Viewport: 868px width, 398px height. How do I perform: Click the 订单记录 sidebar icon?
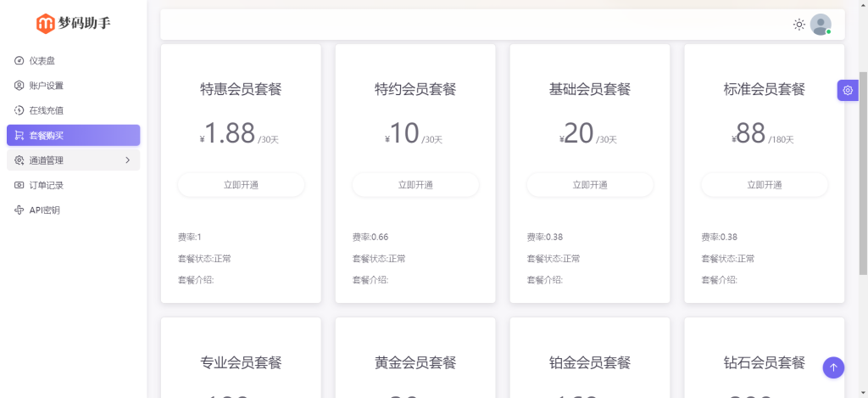click(x=19, y=185)
